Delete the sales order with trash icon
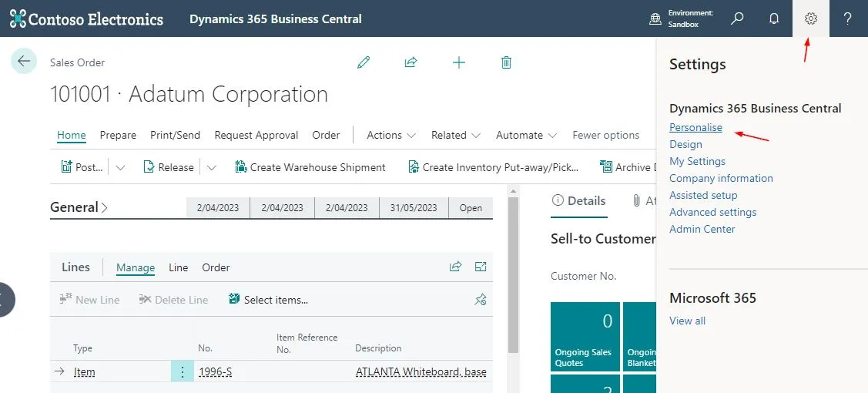The width and height of the screenshot is (868, 393). [x=506, y=62]
